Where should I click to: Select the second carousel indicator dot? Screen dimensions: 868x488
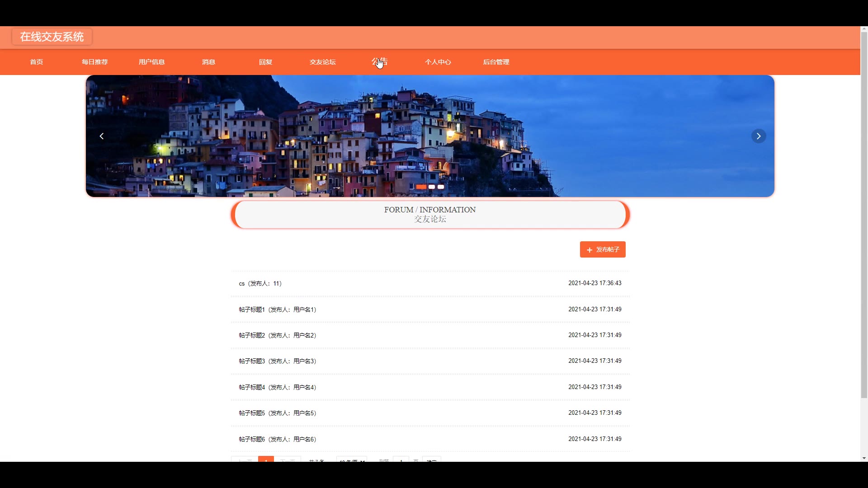(x=432, y=187)
